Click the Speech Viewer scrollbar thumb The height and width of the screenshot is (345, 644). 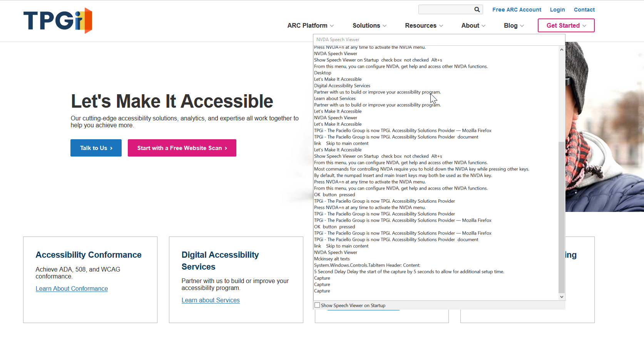pyautogui.click(x=562, y=217)
